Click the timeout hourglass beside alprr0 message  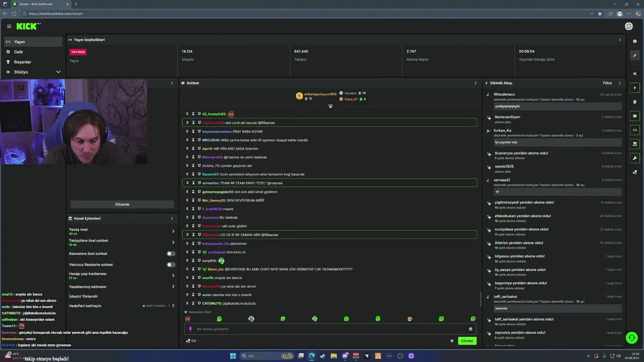point(193,149)
